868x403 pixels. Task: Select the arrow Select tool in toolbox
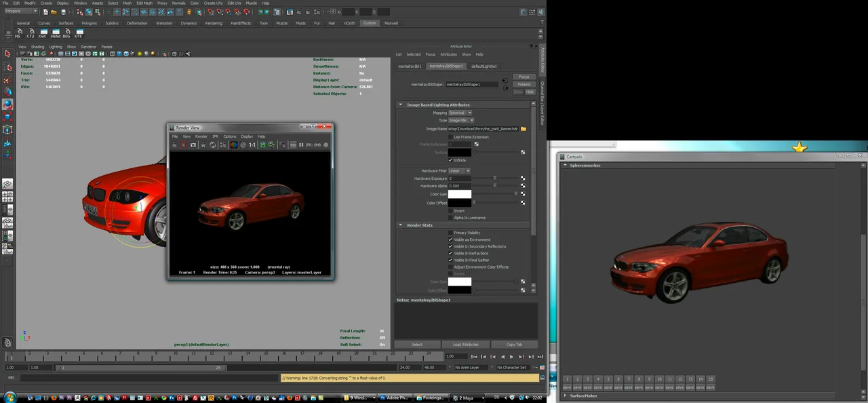click(x=7, y=54)
